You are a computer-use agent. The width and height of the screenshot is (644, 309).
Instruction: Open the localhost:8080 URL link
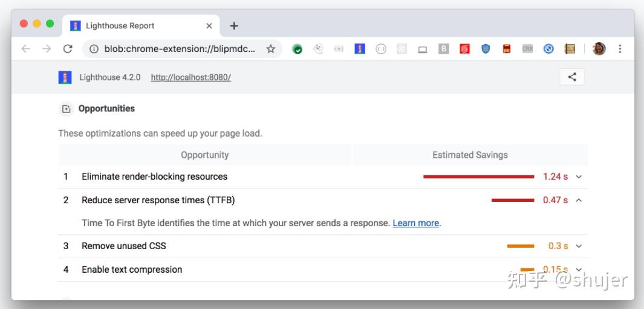tap(190, 77)
